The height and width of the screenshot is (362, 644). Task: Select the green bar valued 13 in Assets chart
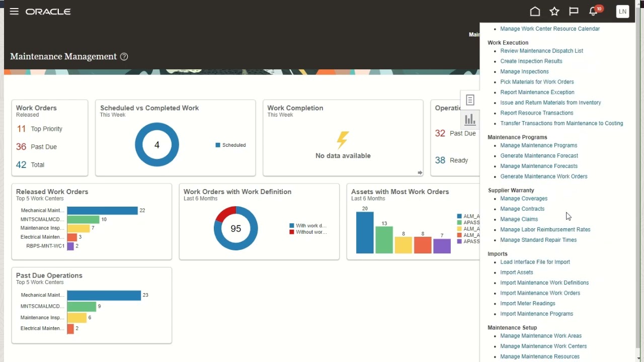[x=384, y=240]
